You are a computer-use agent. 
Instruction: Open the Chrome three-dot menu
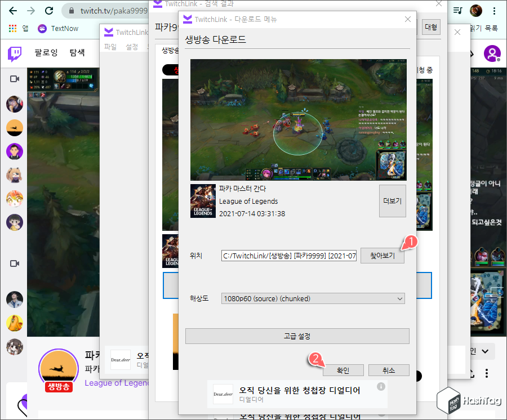pyautogui.click(x=494, y=11)
